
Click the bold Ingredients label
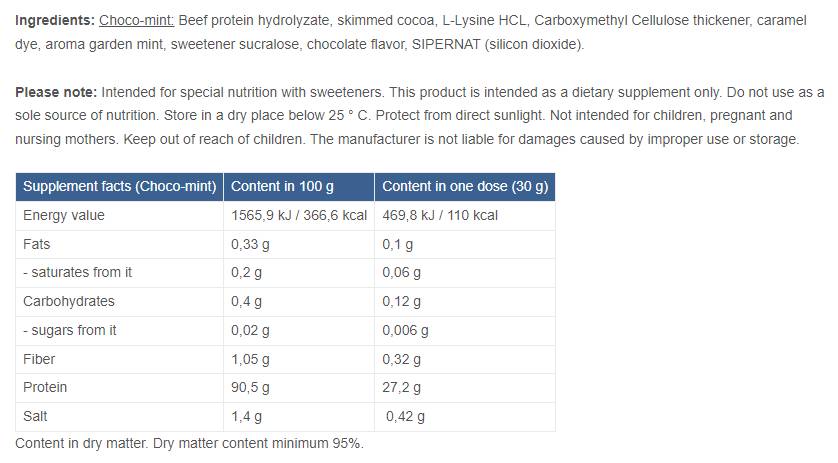coord(54,20)
